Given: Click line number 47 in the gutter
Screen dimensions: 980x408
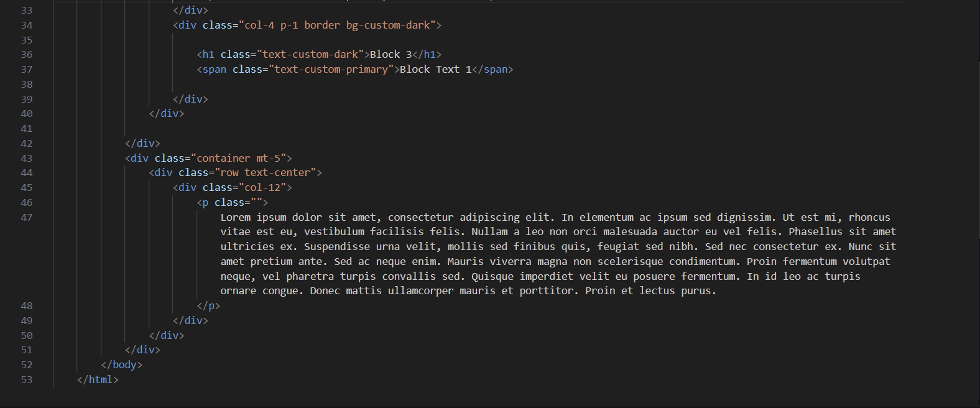Looking at the screenshot, I should coord(27,218).
